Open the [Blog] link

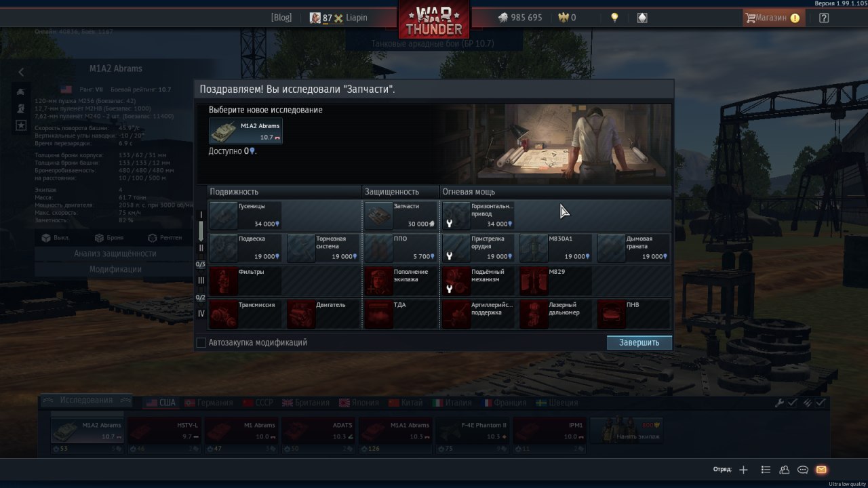281,18
